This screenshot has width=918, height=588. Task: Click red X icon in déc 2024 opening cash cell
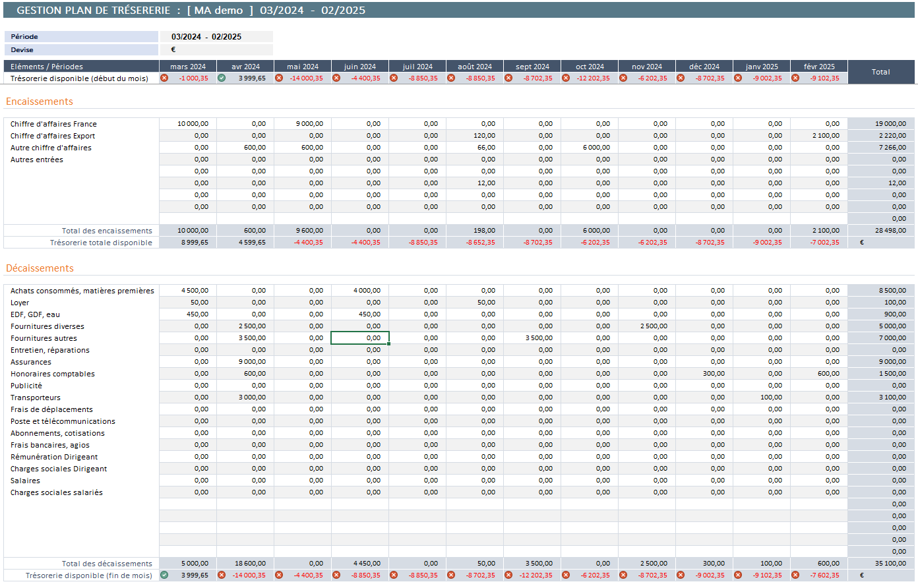[x=681, y=78]
